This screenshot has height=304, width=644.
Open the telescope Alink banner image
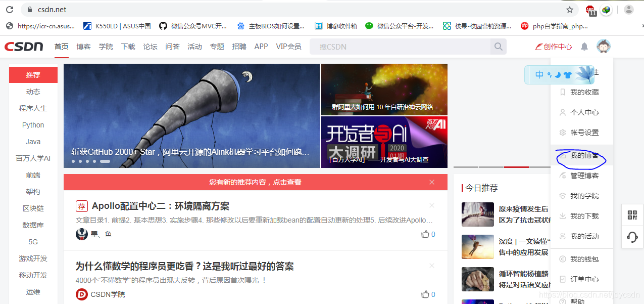point(192,116)
